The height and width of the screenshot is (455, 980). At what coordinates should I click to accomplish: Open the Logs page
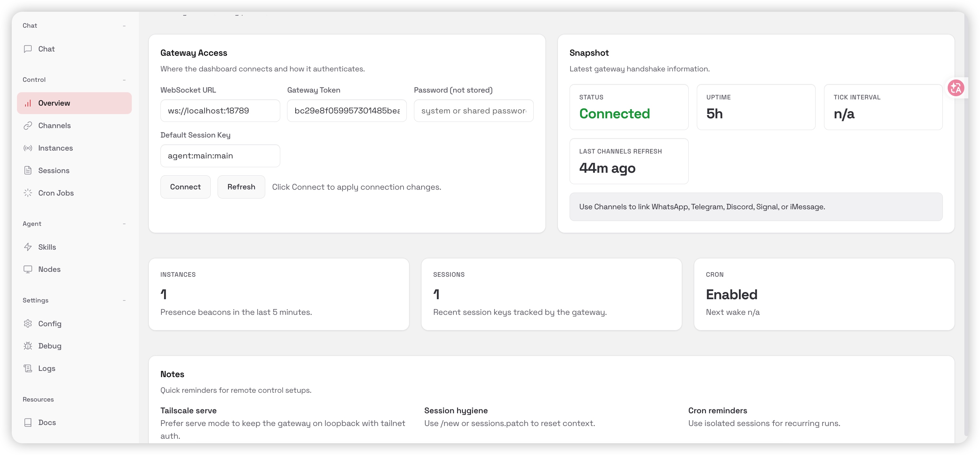[x=46, y=368]
